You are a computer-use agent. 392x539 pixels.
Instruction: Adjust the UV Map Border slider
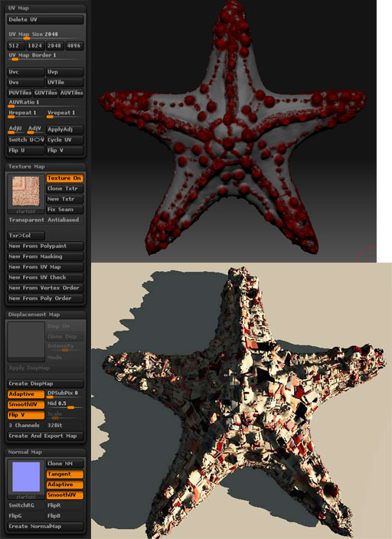click(45, 56)
